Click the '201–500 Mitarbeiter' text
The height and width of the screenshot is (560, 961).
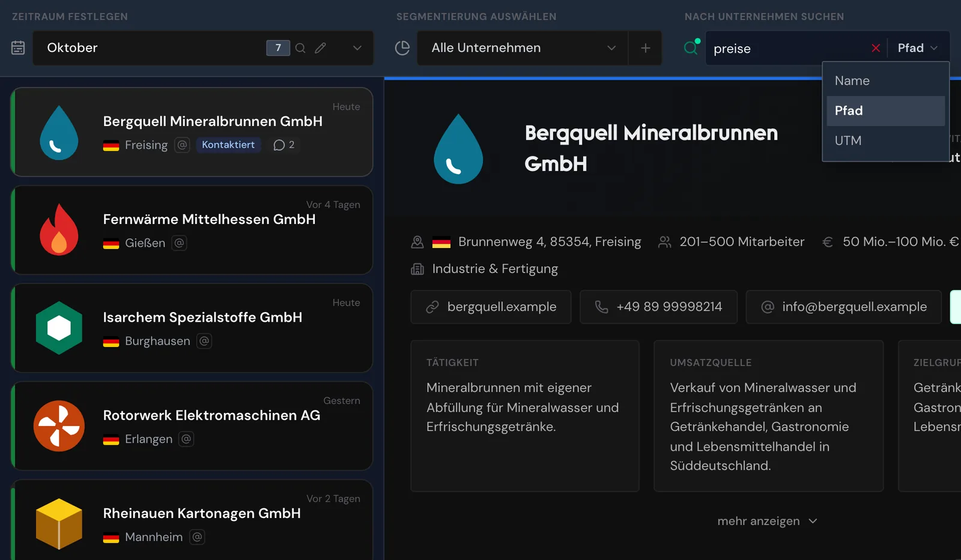click(x=742, y=242)
